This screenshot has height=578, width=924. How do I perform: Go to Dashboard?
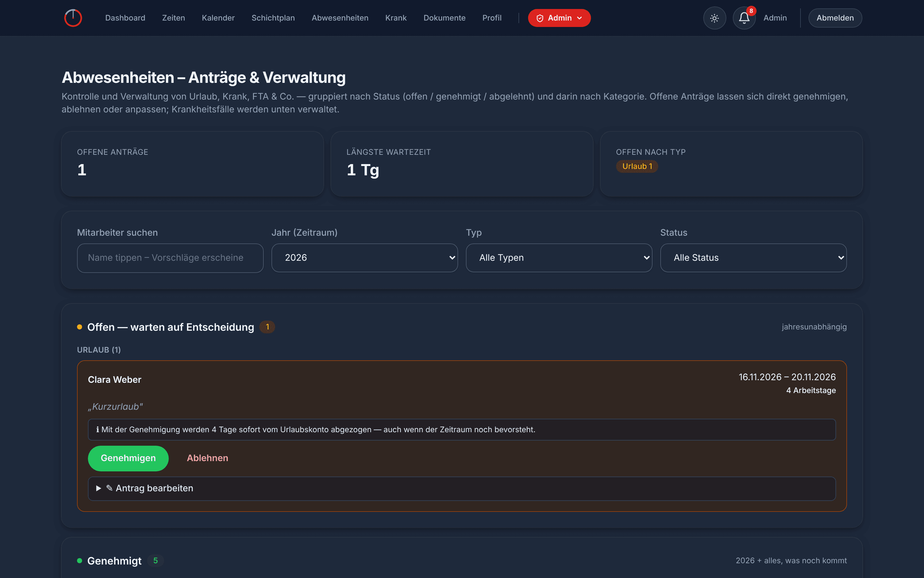pyautogui.click(x=125, y=18)
